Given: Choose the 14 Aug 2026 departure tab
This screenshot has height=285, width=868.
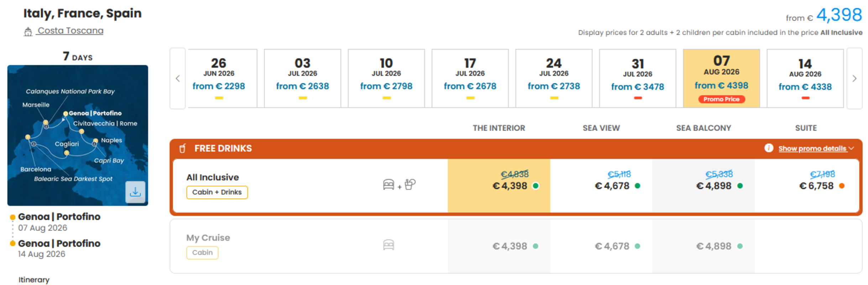Looking at the screenshot, I should (x=805, y=78).
